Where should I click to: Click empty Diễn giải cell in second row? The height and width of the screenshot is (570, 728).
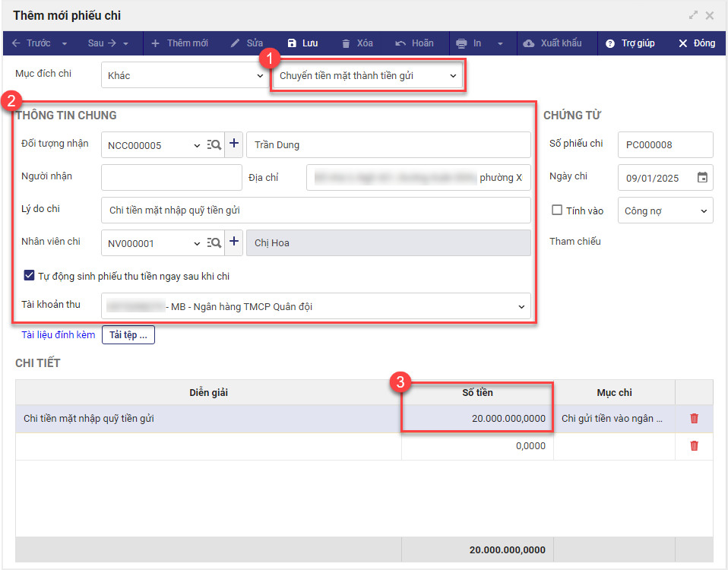pyautogui.click(x=208, y=446)
